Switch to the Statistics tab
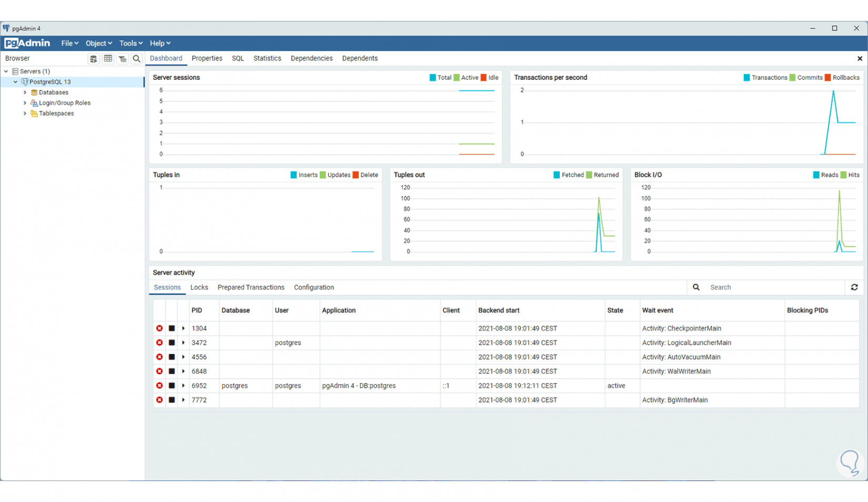 click(267, 58)
